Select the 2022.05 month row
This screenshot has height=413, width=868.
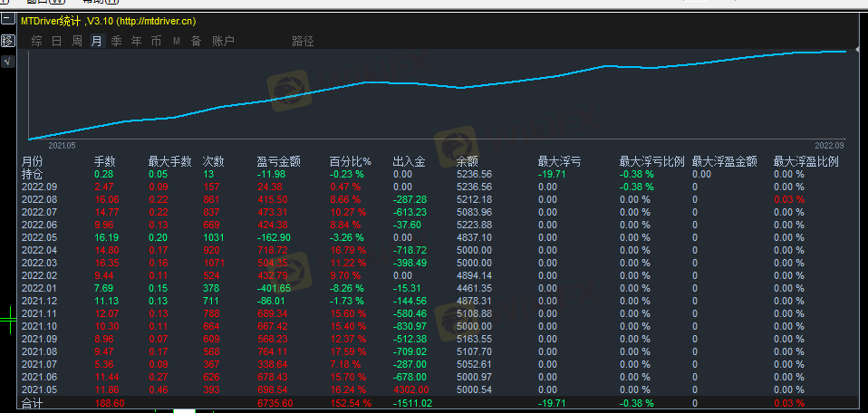tap(39, 236)
